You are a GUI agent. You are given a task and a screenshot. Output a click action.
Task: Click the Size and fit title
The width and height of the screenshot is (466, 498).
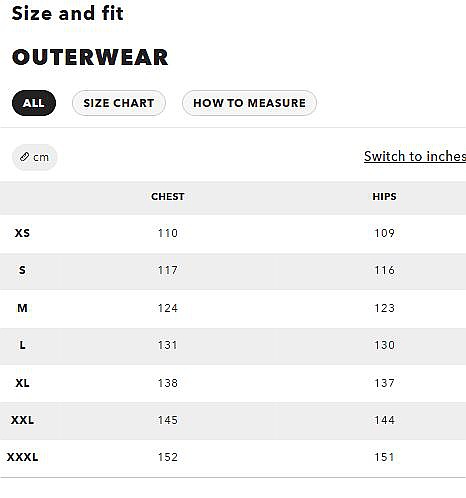click(x=67, y=13)
